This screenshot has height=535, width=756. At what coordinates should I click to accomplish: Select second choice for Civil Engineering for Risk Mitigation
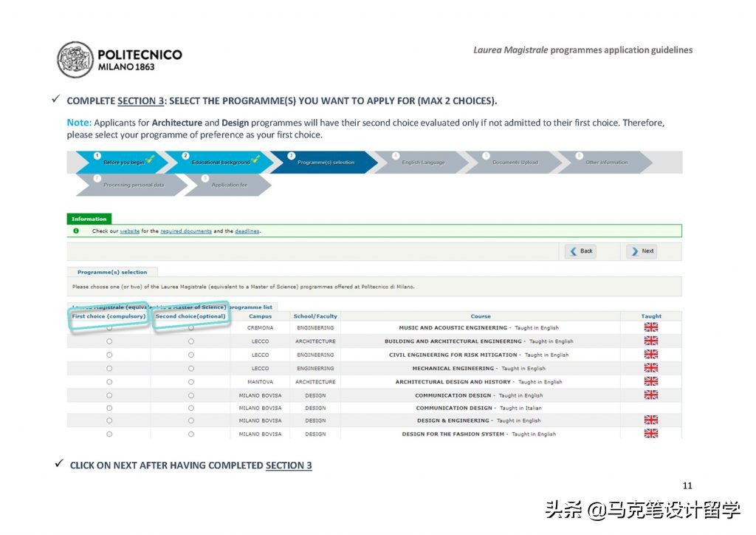pyautogui.click(x=191, y=355)
